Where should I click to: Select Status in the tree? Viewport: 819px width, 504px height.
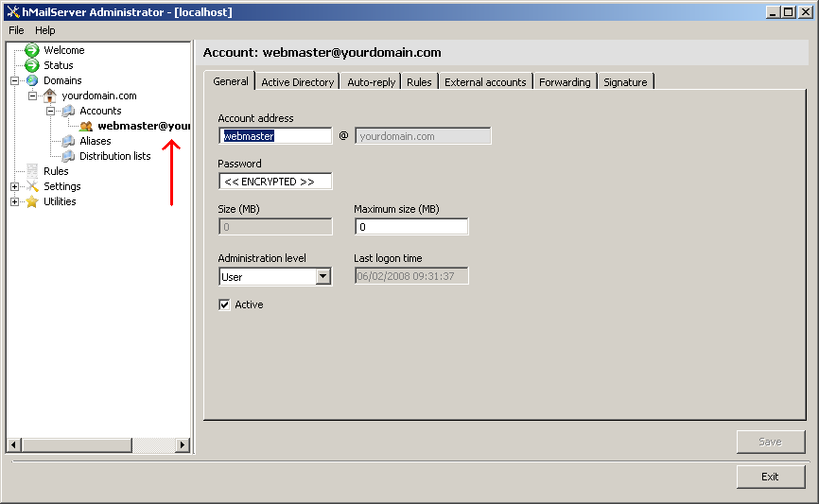coord(58,65)
